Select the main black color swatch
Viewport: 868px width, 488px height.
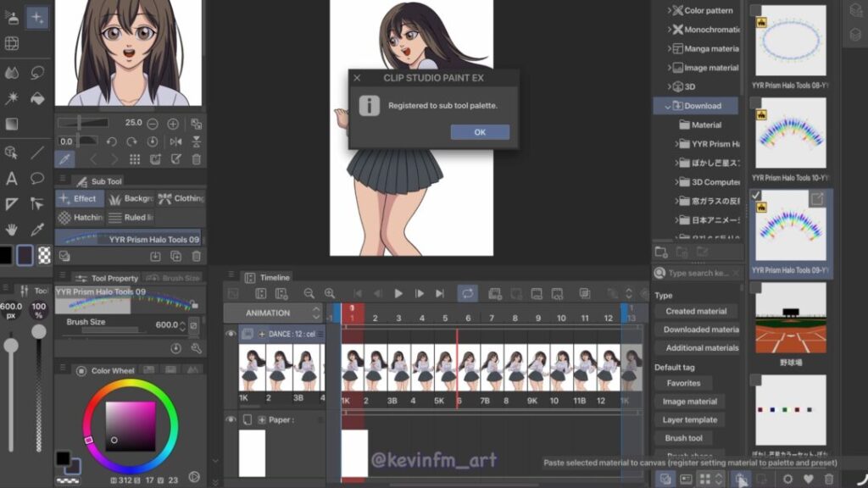point(6,255)
